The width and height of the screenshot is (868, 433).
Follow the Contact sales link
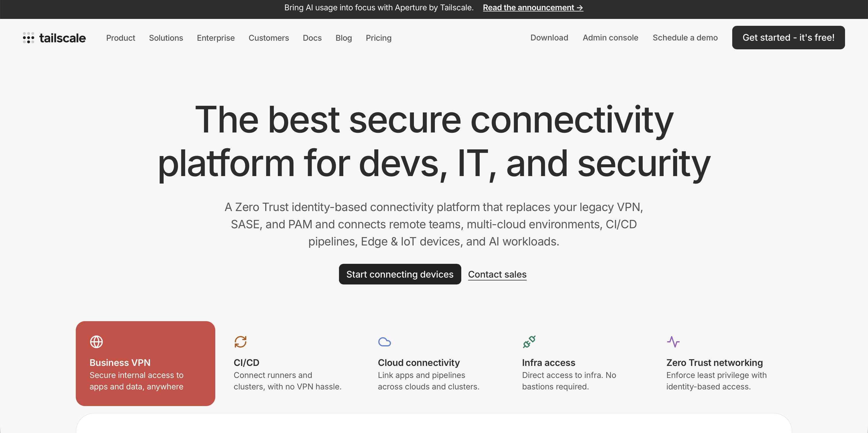point(497,274)
